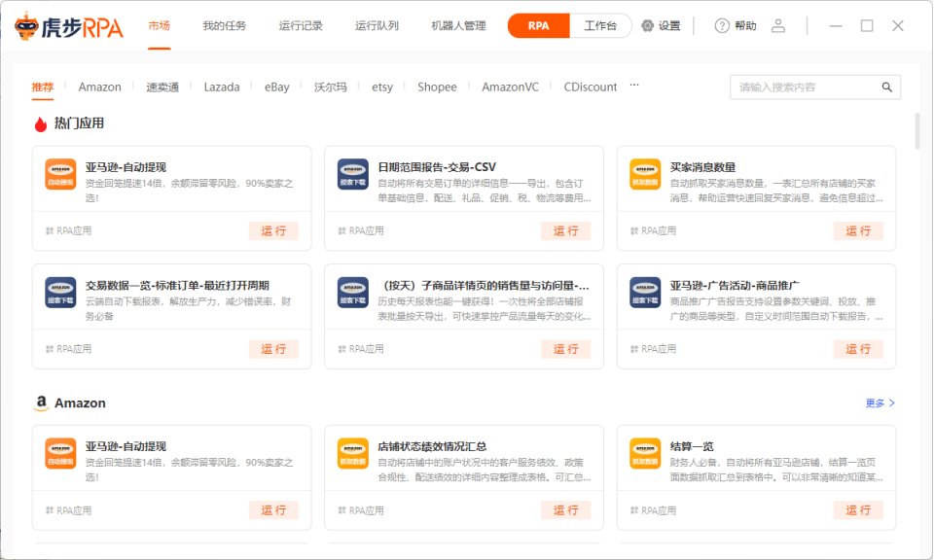Run 亚马逊-自动提现 in 热门应用

[x=273, y=231]
